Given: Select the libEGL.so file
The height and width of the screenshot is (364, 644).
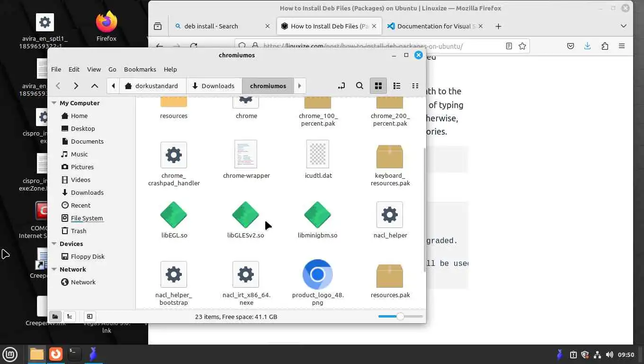Looking at the screenshot, I should (x=174, y=219).
